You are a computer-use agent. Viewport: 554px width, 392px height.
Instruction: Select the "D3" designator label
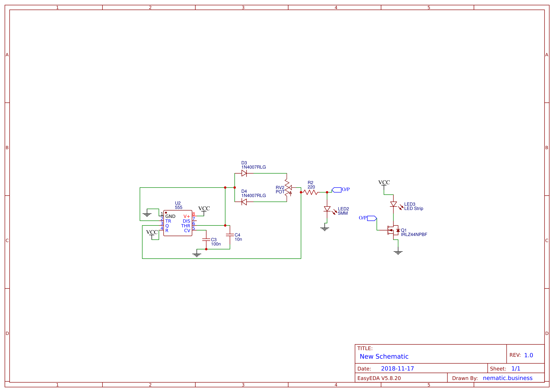coord(244,163)
